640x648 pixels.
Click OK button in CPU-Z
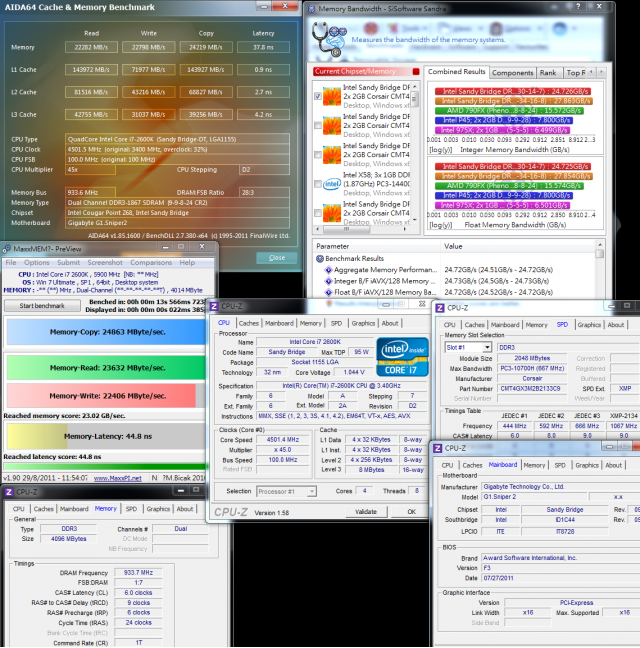click(x=412, y=512)
